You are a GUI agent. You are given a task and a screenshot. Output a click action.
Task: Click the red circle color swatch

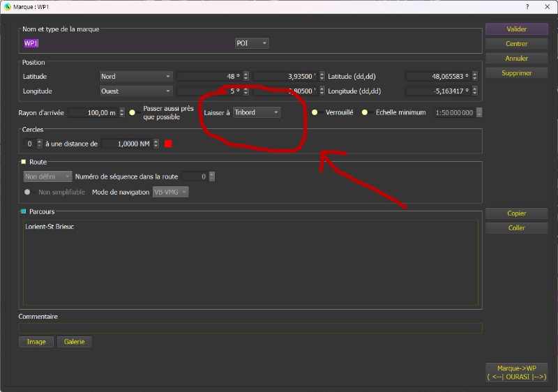point(168,144)
